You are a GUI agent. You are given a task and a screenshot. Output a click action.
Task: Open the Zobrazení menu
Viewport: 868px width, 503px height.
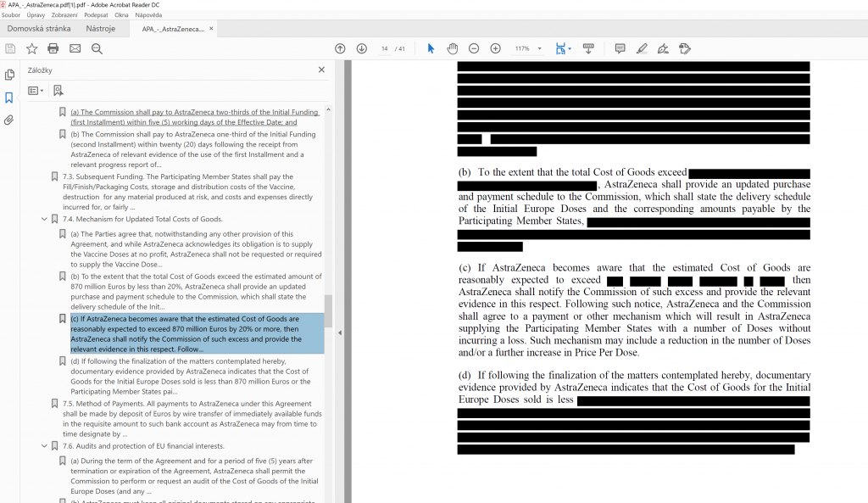pyautogui.click(x=64, y=15)
